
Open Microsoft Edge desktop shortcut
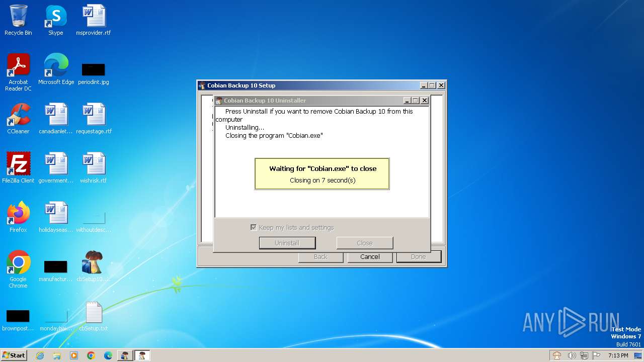(56, 69)
